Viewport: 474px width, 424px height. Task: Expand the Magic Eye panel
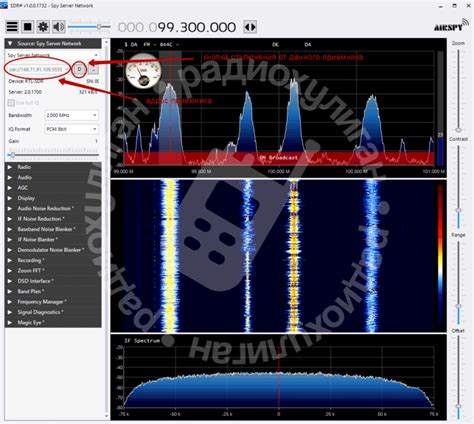coord(53,322)
